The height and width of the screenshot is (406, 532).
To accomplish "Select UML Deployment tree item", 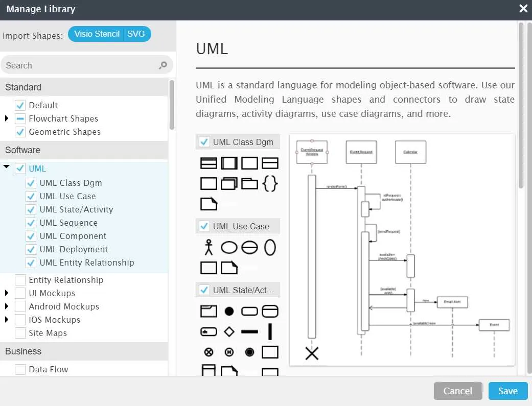I will coord(74,249).
